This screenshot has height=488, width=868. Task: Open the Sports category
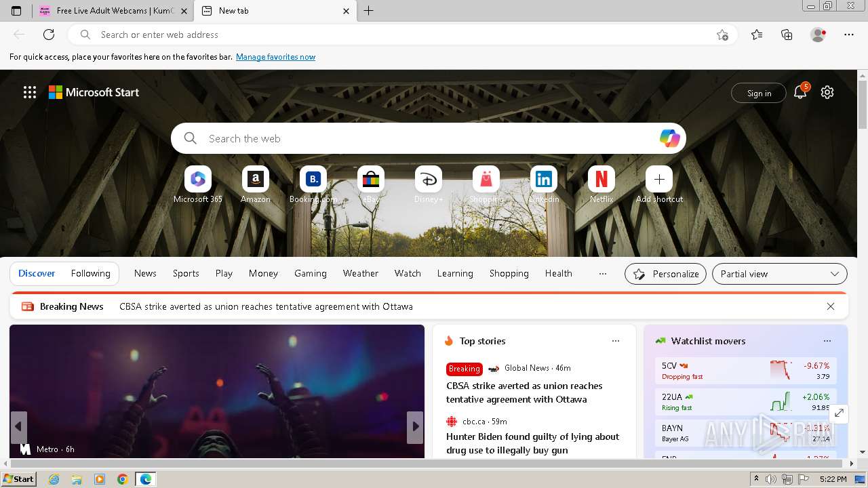186,274
